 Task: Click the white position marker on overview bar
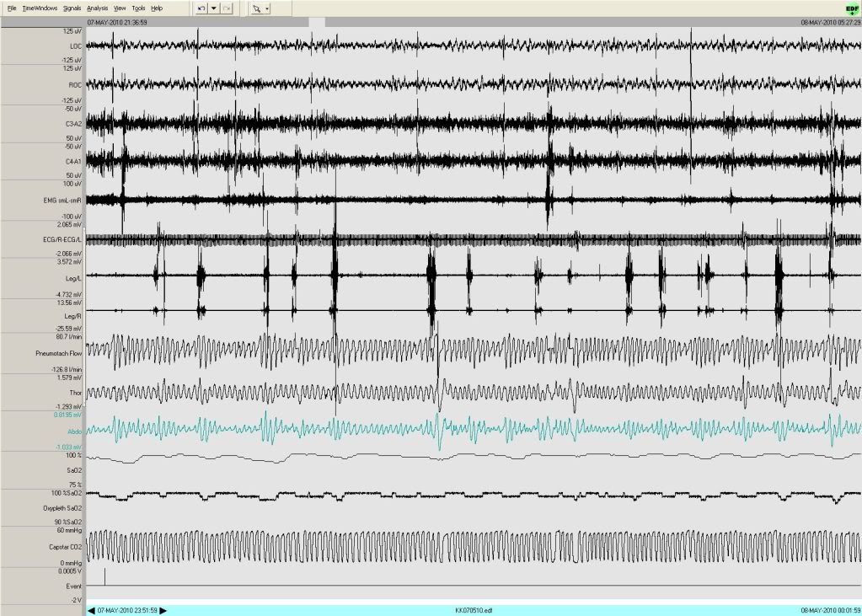(318, 23)
